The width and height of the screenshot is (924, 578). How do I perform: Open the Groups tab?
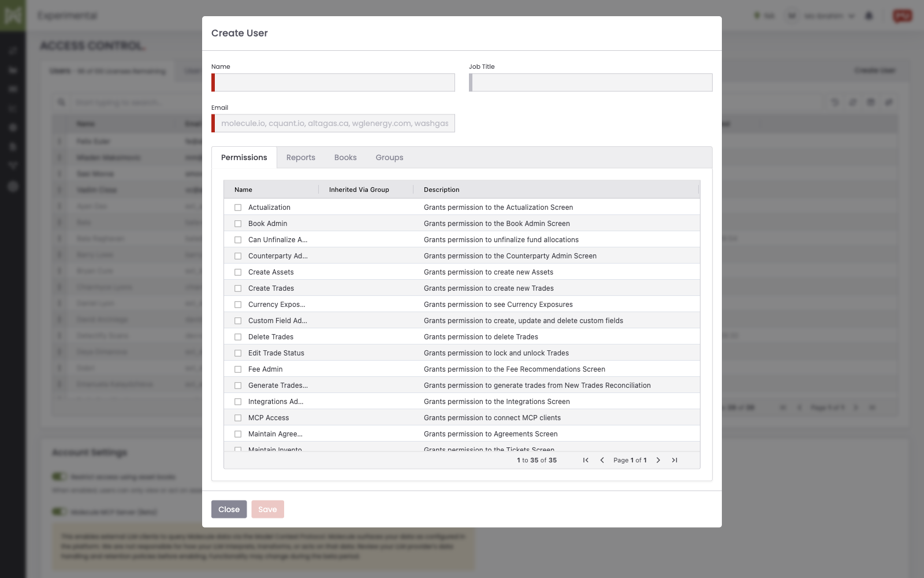pyautogui.click(x=389, y=157)
